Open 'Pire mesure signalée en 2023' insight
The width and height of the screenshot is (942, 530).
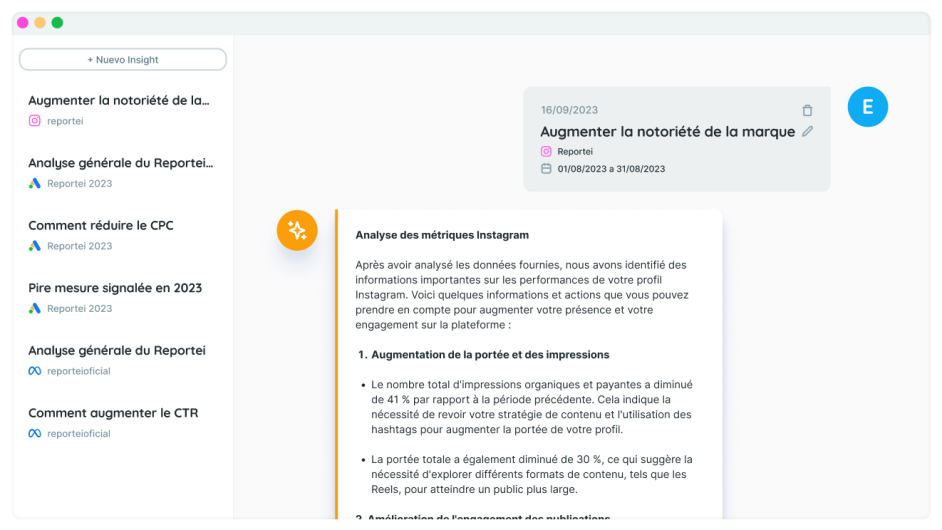[x=115, y=288]
